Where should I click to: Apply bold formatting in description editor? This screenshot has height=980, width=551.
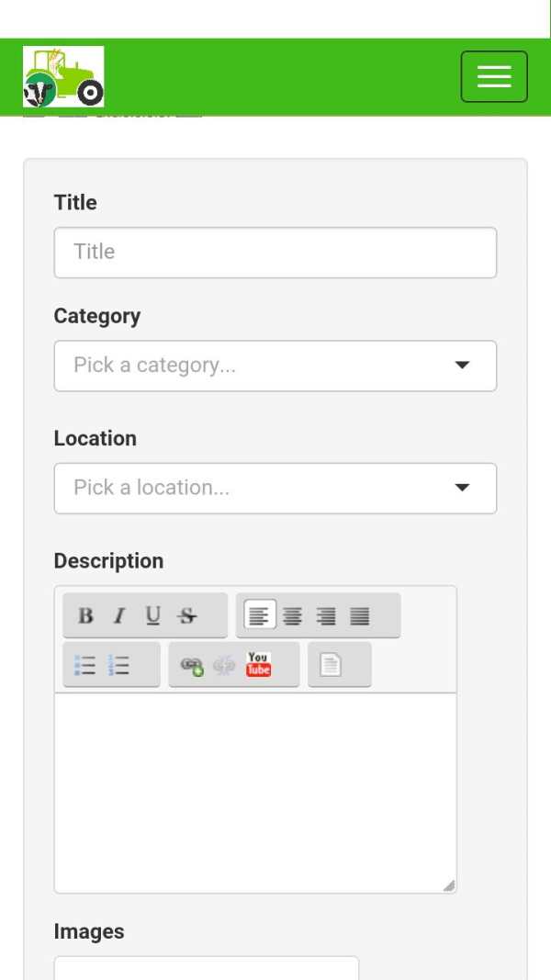coord(85,615)
